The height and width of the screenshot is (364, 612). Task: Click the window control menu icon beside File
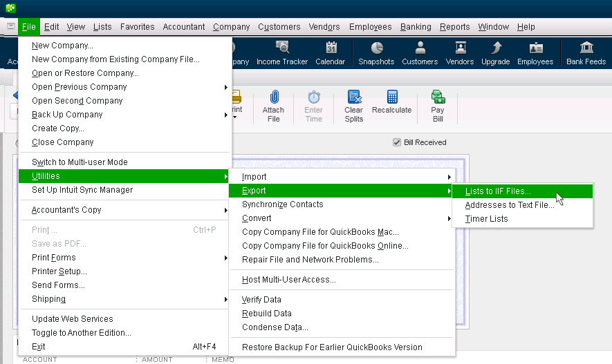[11, 26]
